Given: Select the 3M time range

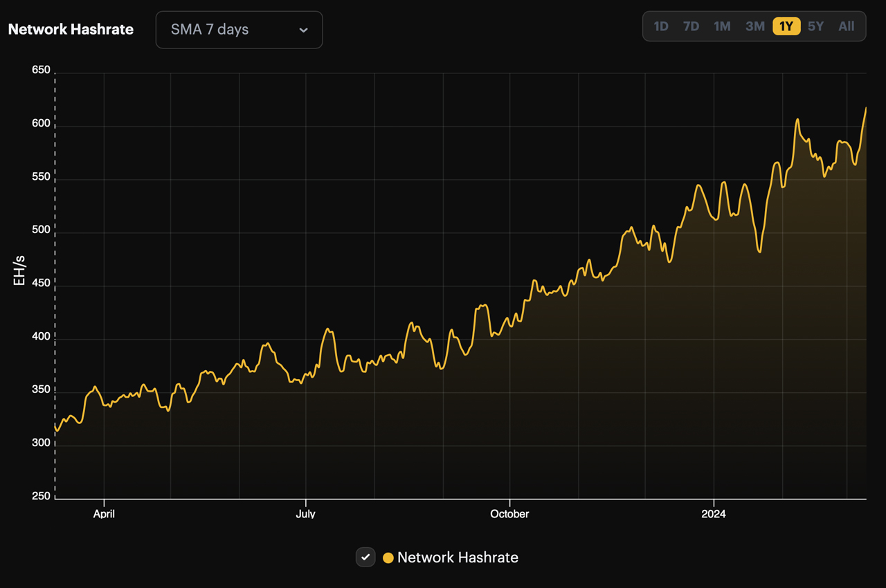Looking at the screenshot, I should point(754,26).
